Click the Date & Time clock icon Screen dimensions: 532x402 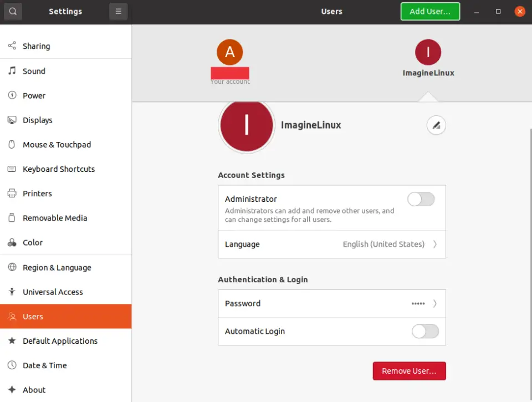tap(12, 365)
